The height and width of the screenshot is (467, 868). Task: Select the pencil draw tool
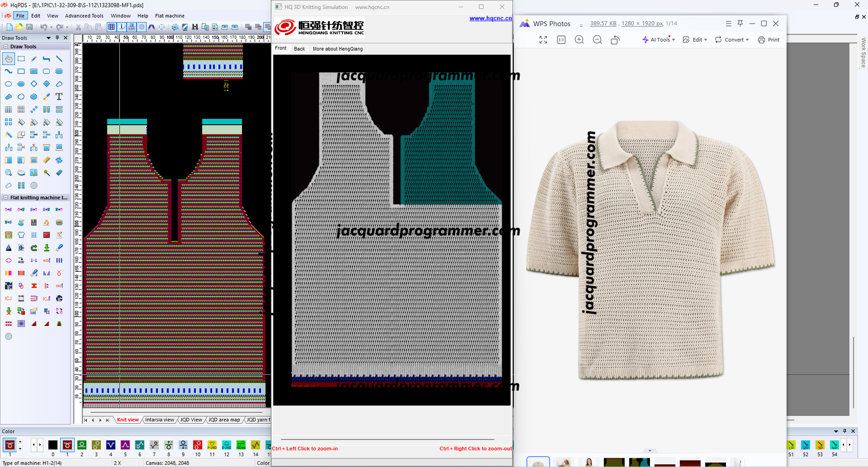pyautogui.click(x=34, y=59)
